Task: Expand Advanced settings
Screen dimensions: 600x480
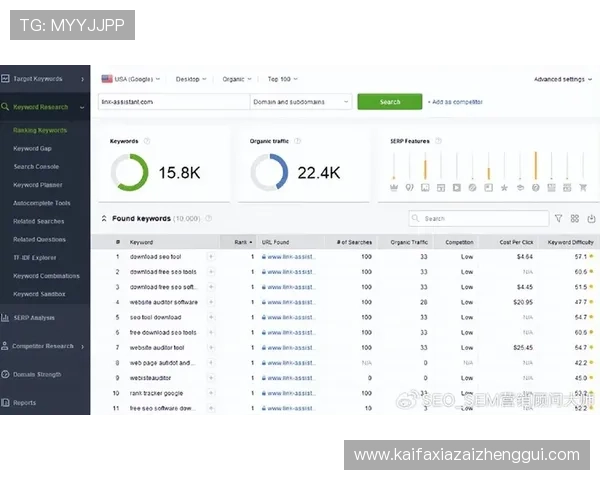Action: pos(562,79)
